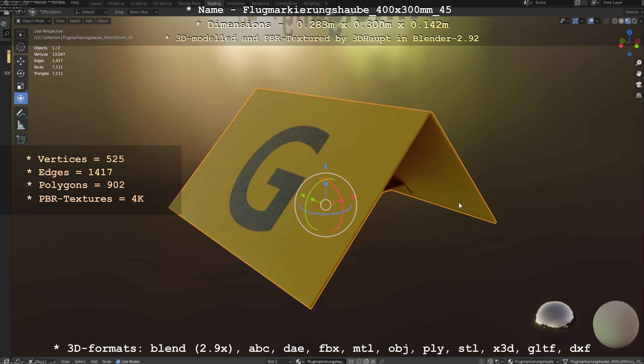Screen dimensions: 644x364
Task: Click the Cursor tool icon
Action: tap(21, 47)
